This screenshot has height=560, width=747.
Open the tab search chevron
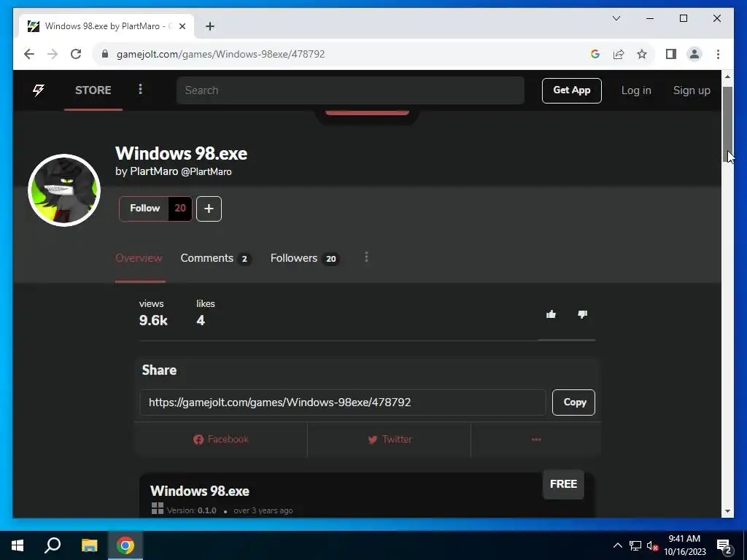point(616,18)
